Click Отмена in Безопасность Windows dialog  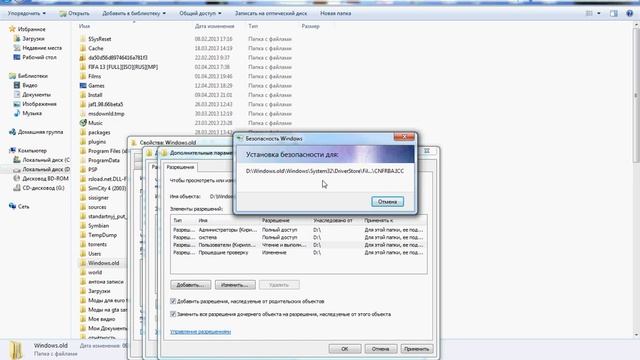[387, 202]
